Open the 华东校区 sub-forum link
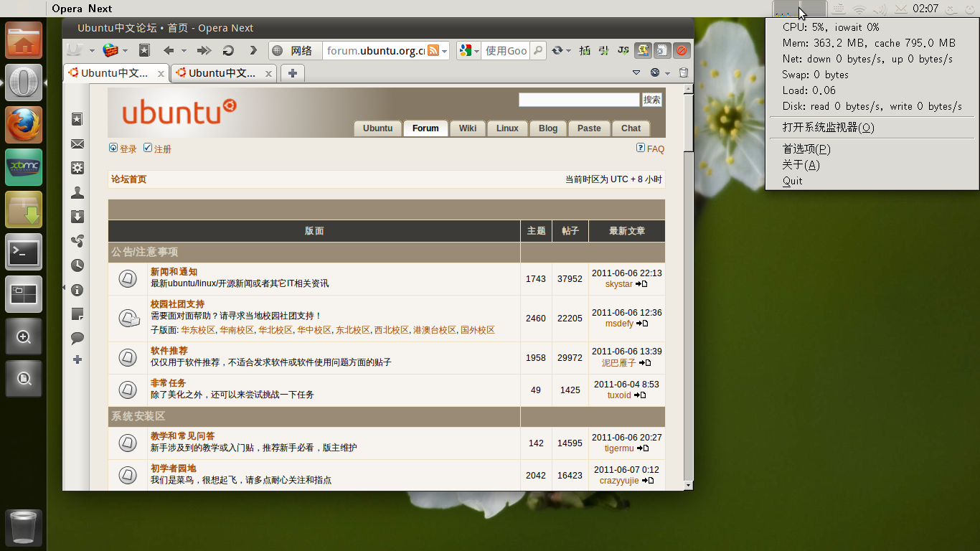Image resolution: width=980 pixels, height=551 pixels. pos(198,330)
